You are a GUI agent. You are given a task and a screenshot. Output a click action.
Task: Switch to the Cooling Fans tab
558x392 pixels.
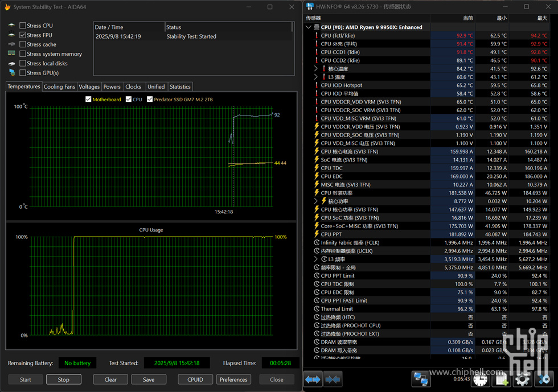[x=59, y=87]
